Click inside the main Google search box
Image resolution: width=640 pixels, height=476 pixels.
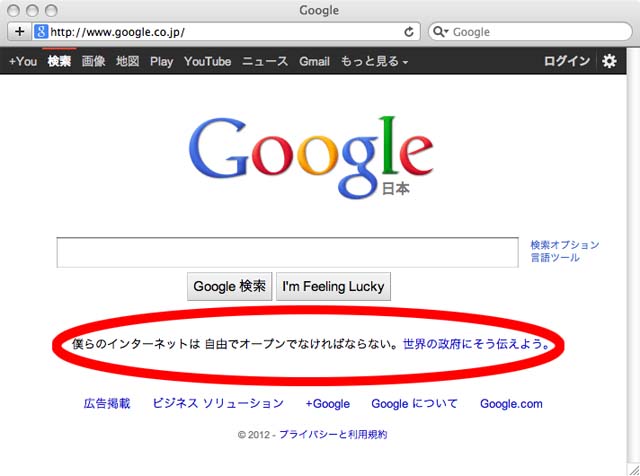pos(287,252)
